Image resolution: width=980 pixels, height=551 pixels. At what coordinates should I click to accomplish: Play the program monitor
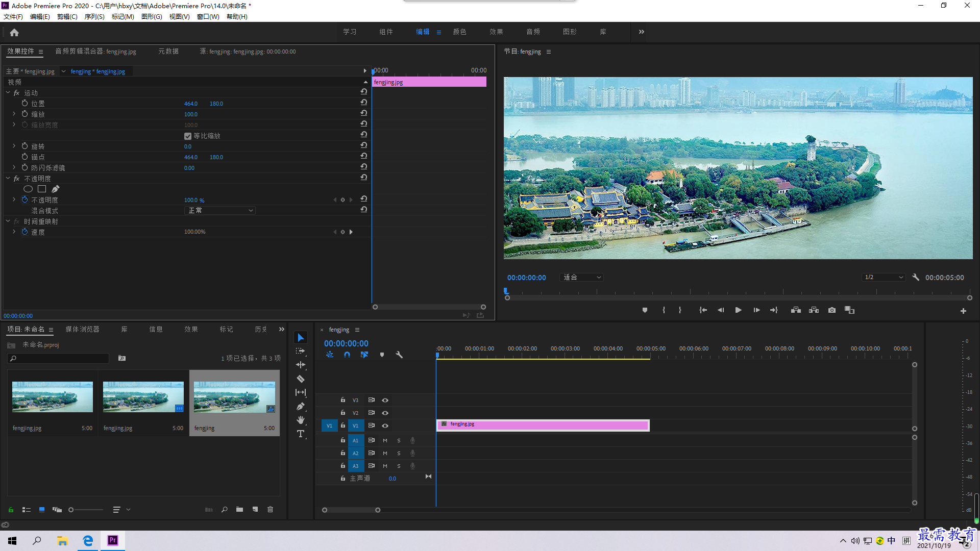[x=738, y=310]
